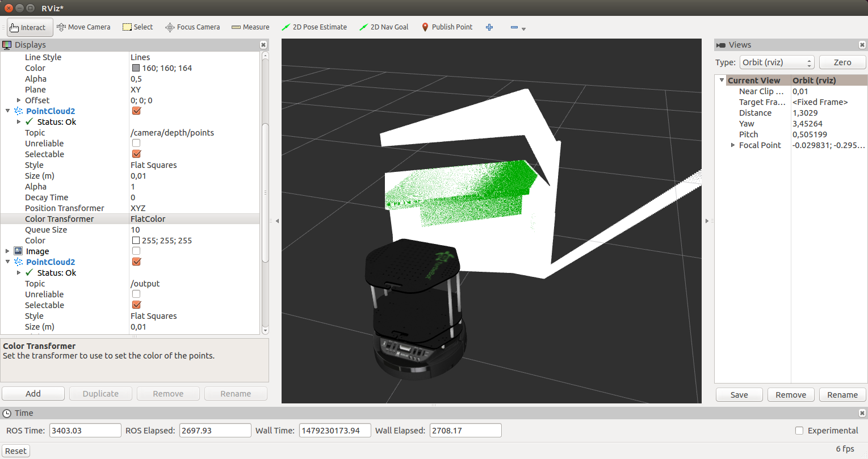Activate the Publish Point tool
The image size is (868, 459).
tap(447, 27)
